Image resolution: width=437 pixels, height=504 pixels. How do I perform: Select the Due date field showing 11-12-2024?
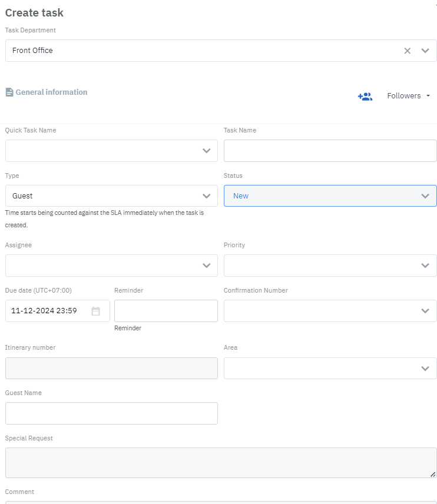[x=44, y=311]
